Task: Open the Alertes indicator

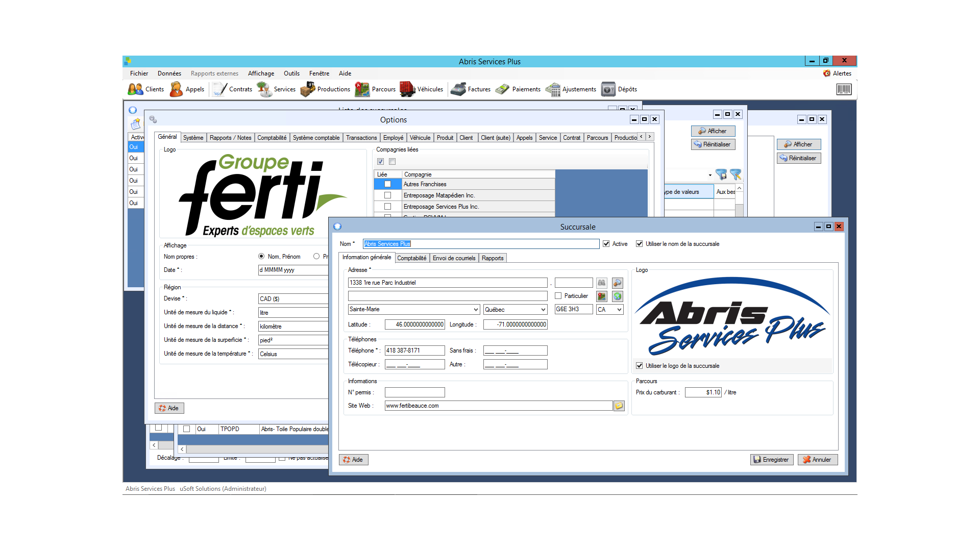Action: tap(837, 73)
